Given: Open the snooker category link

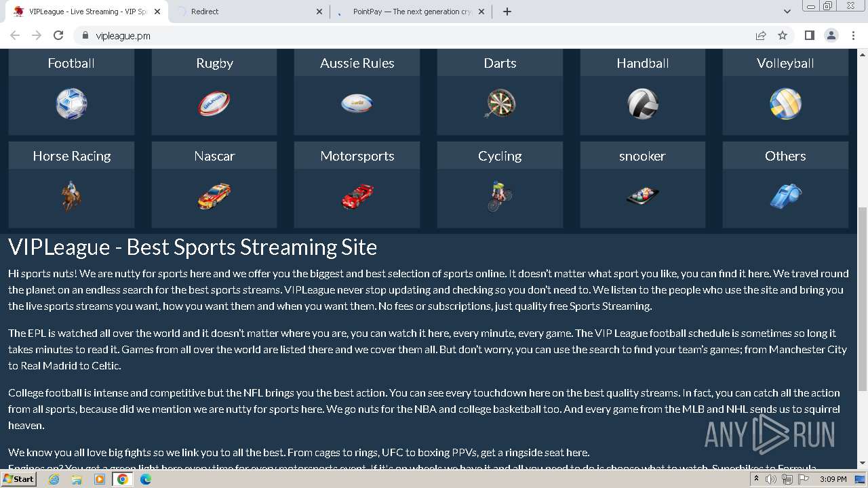Looking at the screenshot, I should pyautogui.click(x=643, y=156).
